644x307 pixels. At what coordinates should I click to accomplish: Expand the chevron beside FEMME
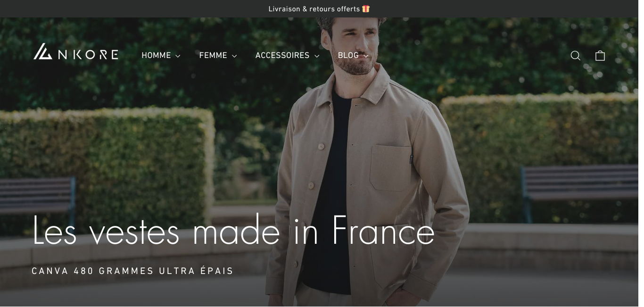click(x=234, y=56)
